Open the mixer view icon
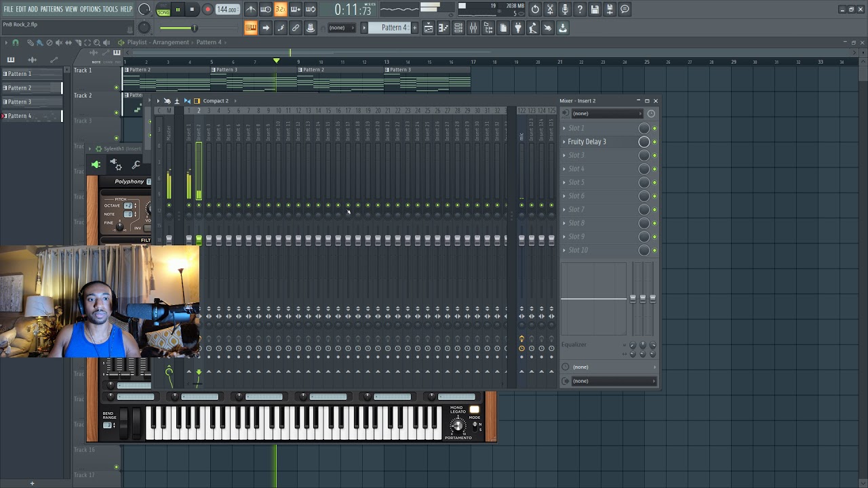Viewport: 868px width, 488px height. (x=473, y=28)
